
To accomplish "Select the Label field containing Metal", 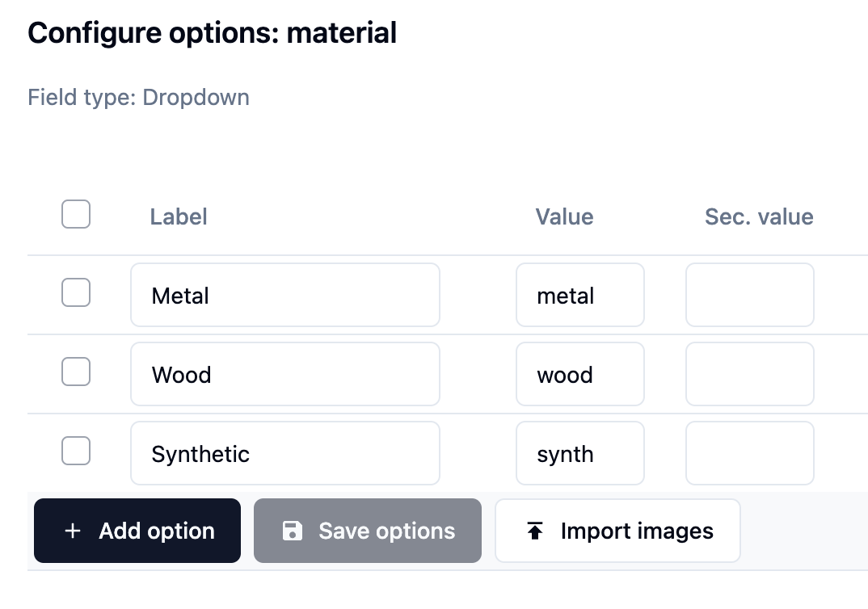I will click(284, 295).
